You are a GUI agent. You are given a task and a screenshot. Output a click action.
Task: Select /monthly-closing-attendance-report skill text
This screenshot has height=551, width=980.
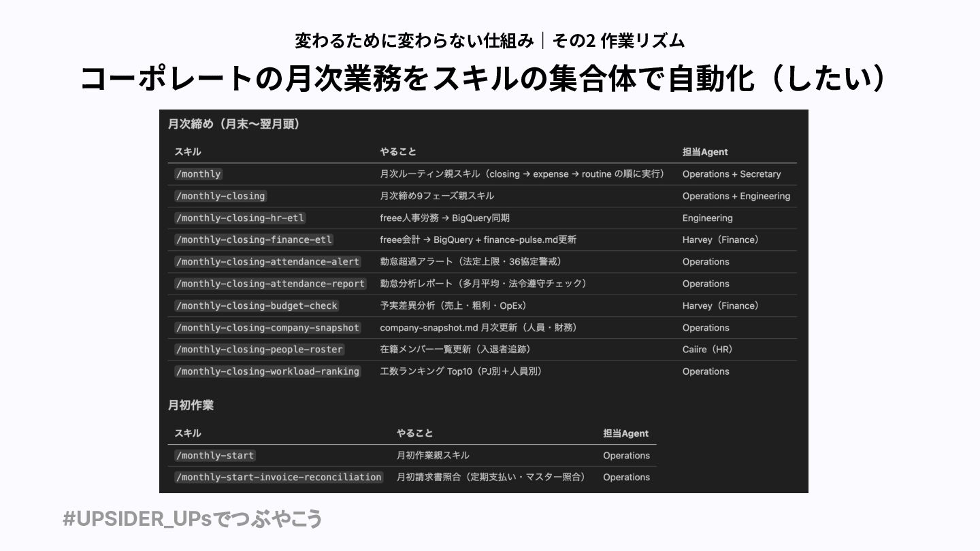point(270,284)
